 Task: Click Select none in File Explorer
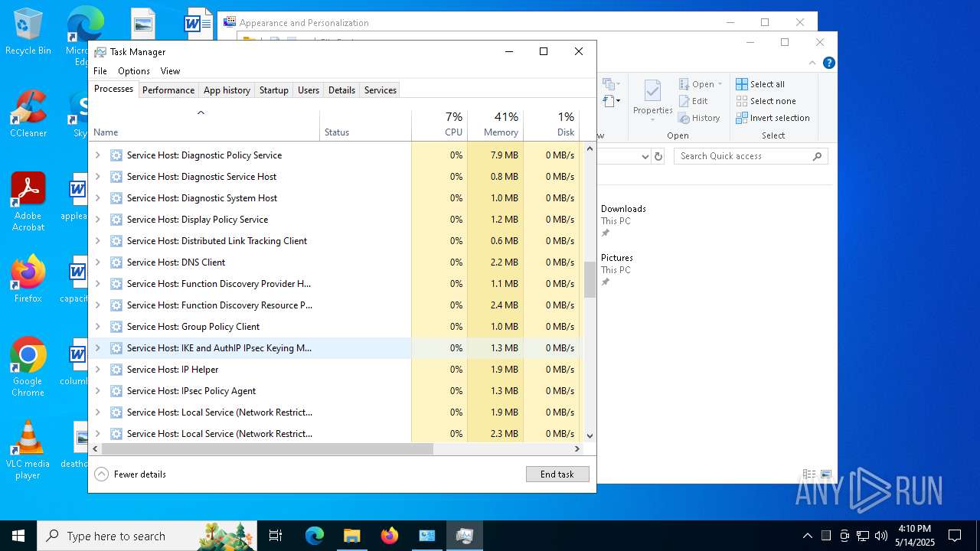pyautogui.click(x=766, y=101)
